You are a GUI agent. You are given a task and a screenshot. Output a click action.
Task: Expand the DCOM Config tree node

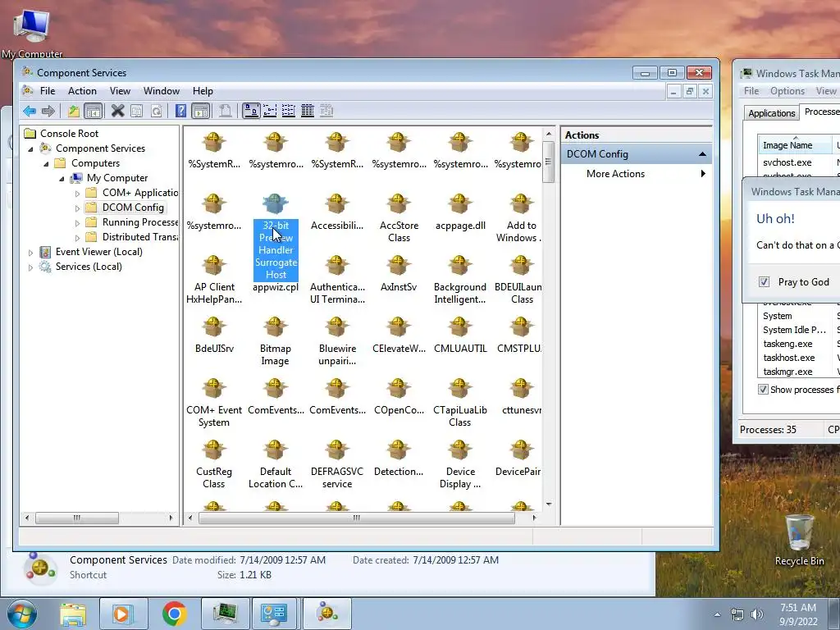tap(77, 208)
